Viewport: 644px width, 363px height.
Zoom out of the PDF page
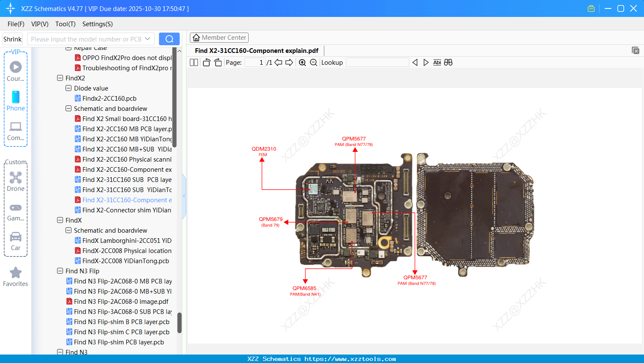point(314,62)
